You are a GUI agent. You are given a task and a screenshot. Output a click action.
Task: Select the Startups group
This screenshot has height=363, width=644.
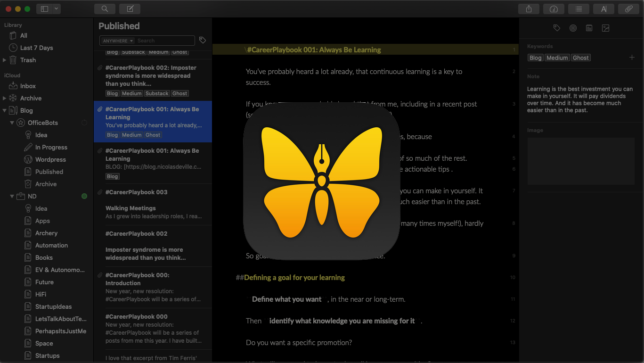pos(47,355)
